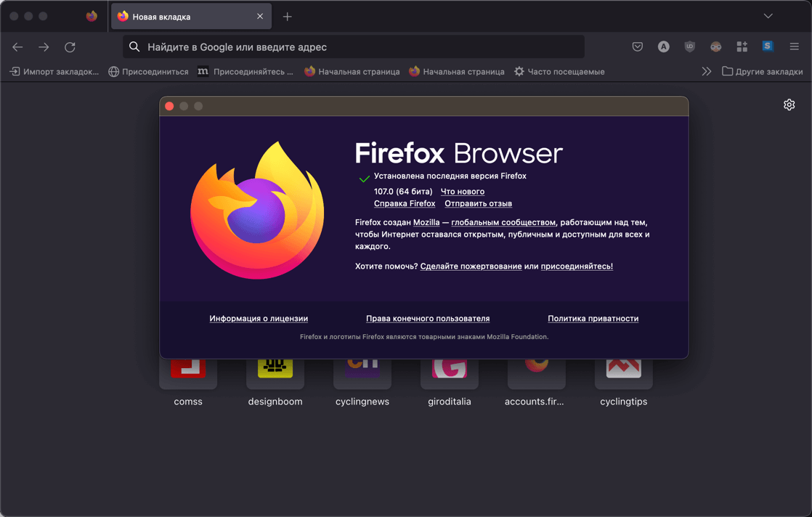Open 'Информация о лицензии' link
812x517 pixels.
coord(259,318)
